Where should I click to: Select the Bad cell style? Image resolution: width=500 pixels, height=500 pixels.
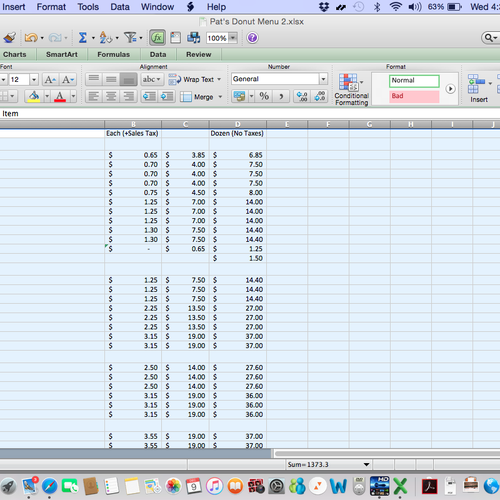click(414, 96)
